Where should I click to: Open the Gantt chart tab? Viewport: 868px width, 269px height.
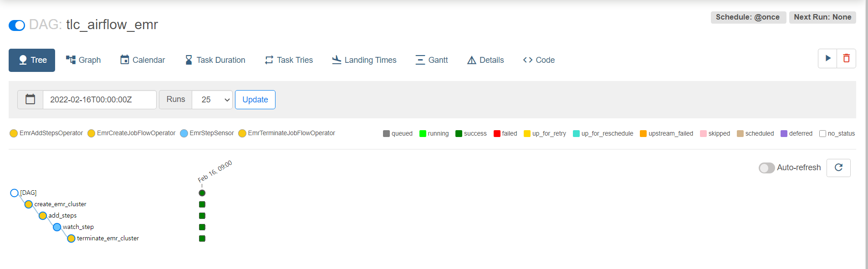432,60
